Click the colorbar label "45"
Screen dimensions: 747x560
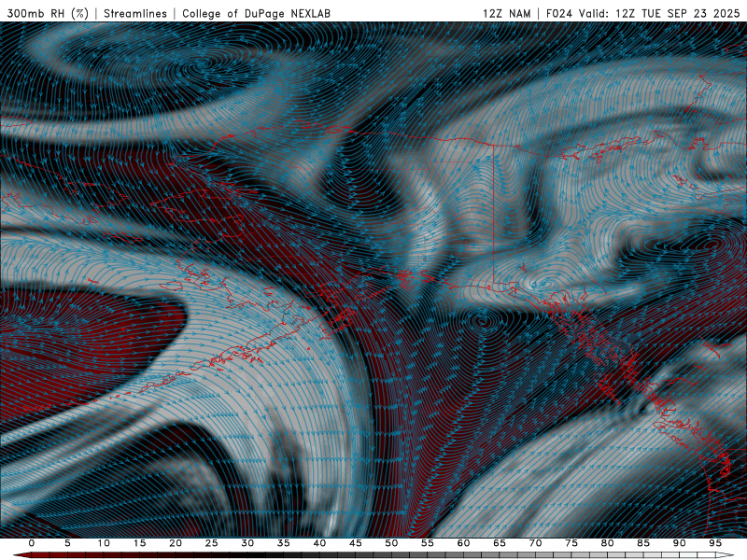point(356,543)
